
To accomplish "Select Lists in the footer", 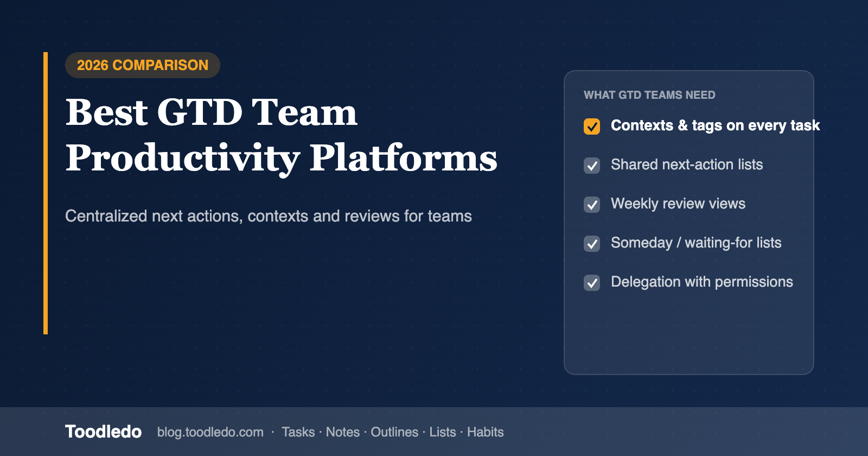I will click(443, 432).
